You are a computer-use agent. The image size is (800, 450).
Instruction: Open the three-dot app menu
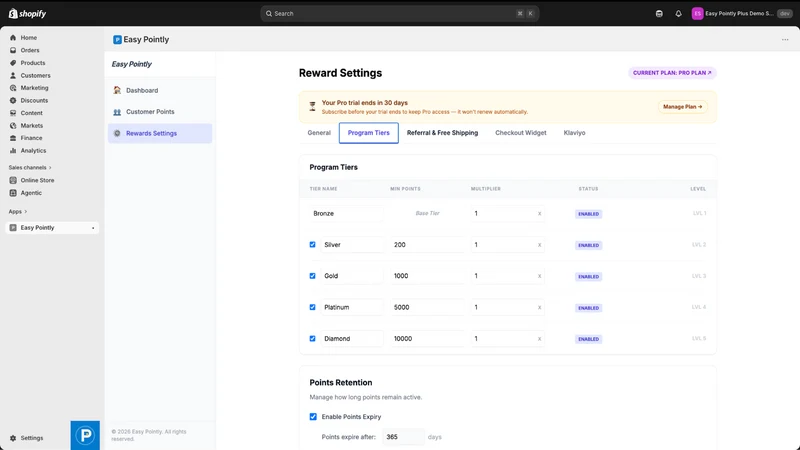tap(785, 40)
